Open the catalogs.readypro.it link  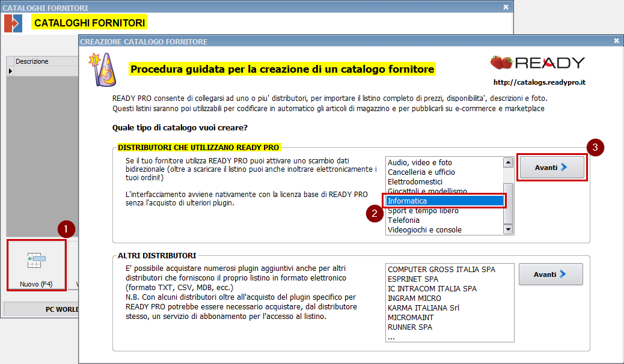(x=539, y=82)
